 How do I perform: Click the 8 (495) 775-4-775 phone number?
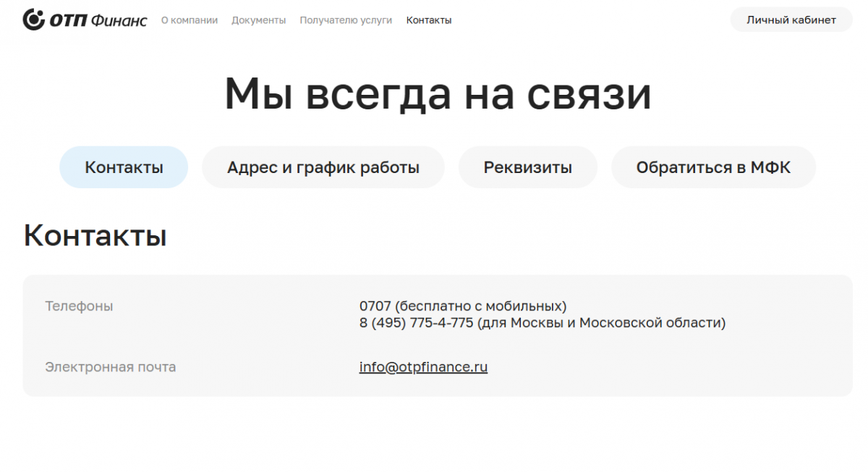click(x=416, y=323)
